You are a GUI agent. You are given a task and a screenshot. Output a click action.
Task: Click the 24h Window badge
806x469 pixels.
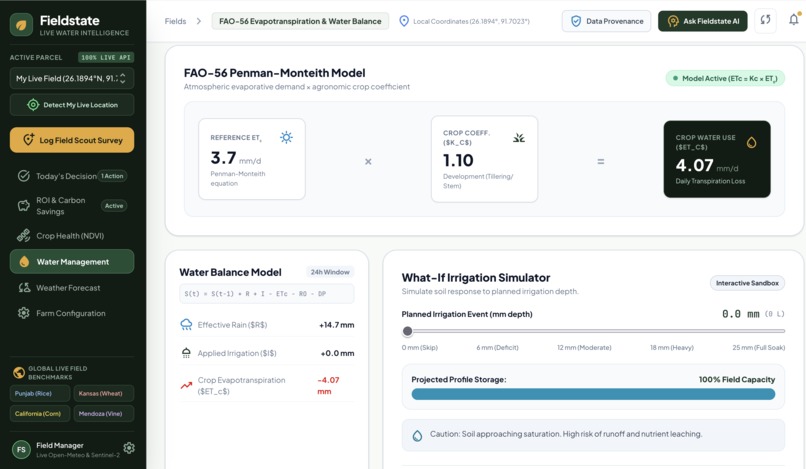pyautogui.click(x=330, y=272)
